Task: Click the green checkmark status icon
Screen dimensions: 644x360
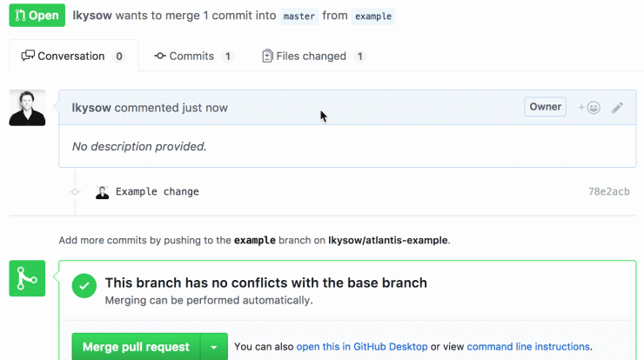Action: (84, 286)
